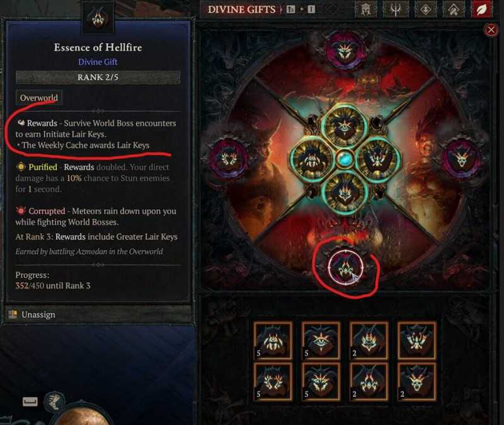Viewport: 504px width, 425px height.
Task: Click the Overworld tag label
Action: pos(39,98)
